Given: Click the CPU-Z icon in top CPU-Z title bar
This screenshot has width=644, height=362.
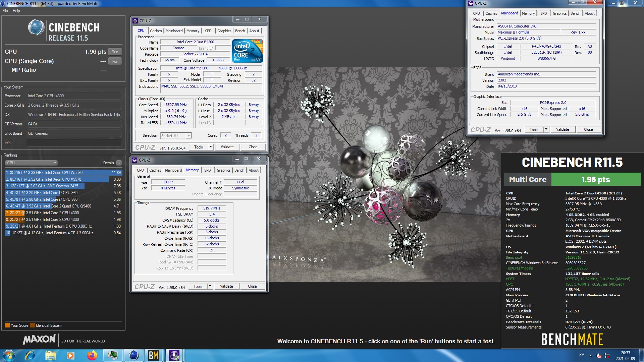Looking at the screenshot, I should point(135,21).
